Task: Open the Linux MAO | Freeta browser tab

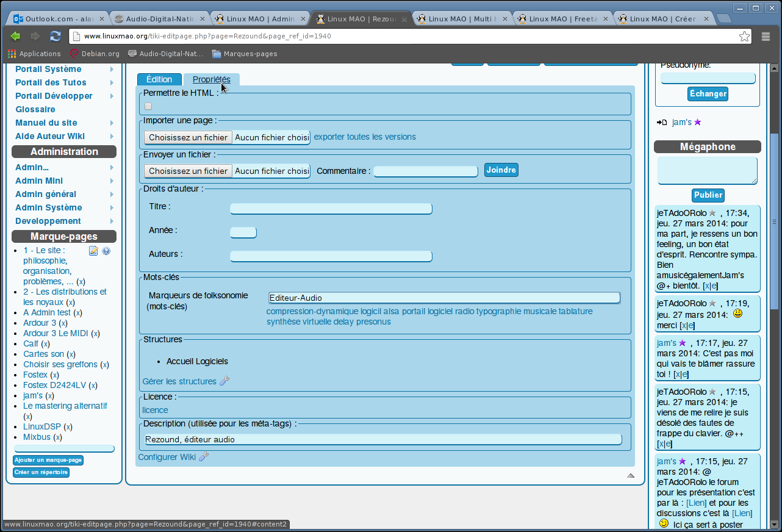Action: coord(563,19)
